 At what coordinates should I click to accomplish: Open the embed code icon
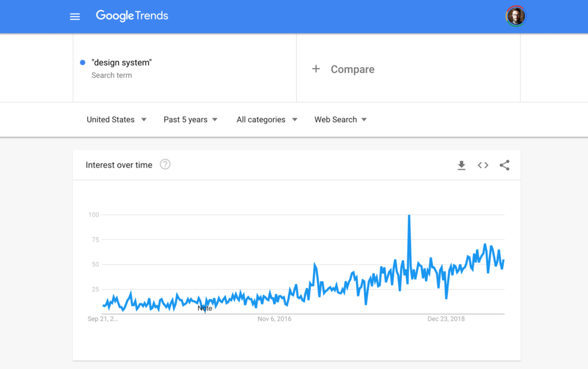[x=483, y=165]
